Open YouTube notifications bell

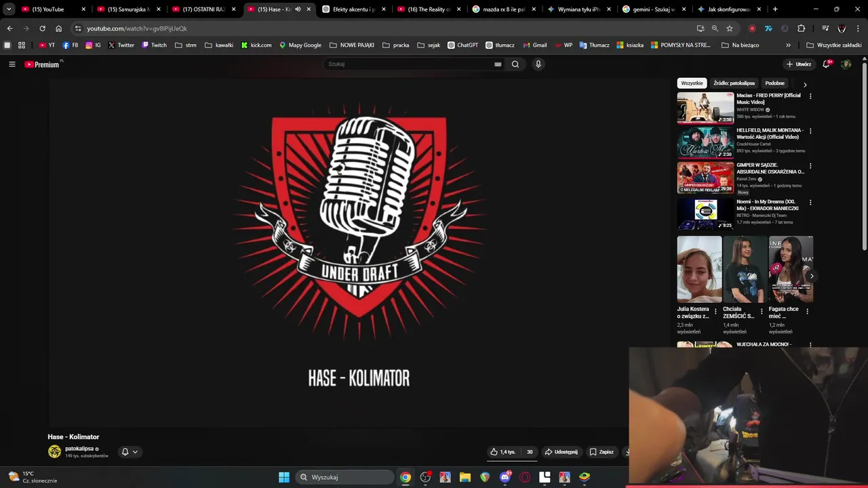[x=826, y=64]
